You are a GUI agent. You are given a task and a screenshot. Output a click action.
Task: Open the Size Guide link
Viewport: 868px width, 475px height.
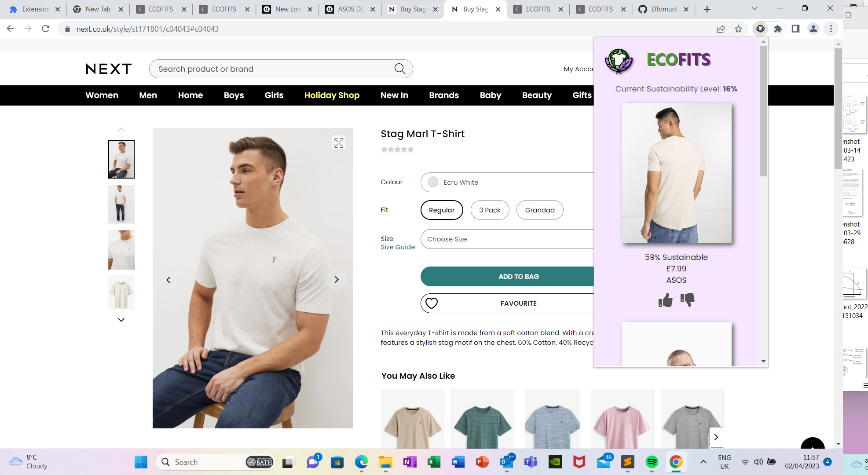[397, 247]
